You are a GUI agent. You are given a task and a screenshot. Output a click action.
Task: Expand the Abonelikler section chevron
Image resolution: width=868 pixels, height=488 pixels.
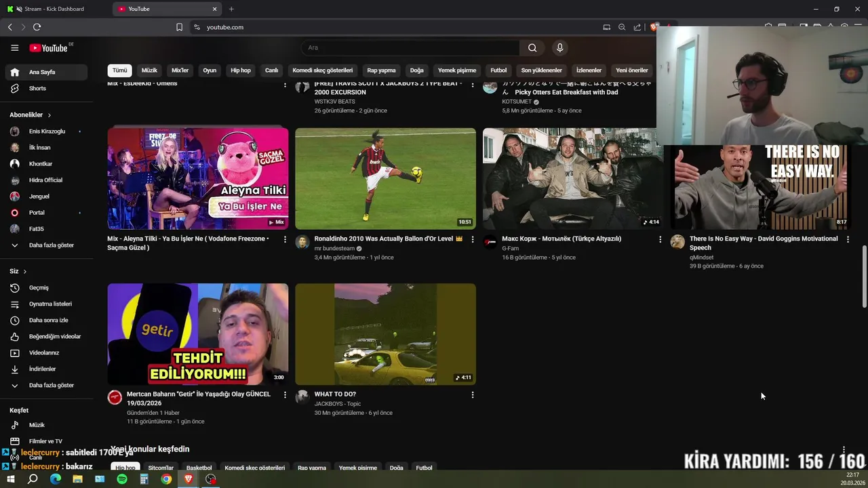50,115
